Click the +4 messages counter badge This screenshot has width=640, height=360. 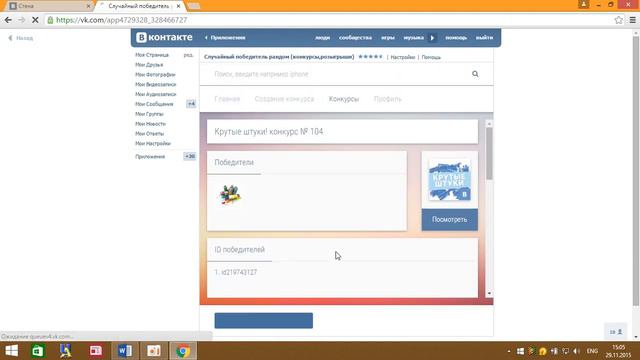pyautogui.click(x=191, y=104)
